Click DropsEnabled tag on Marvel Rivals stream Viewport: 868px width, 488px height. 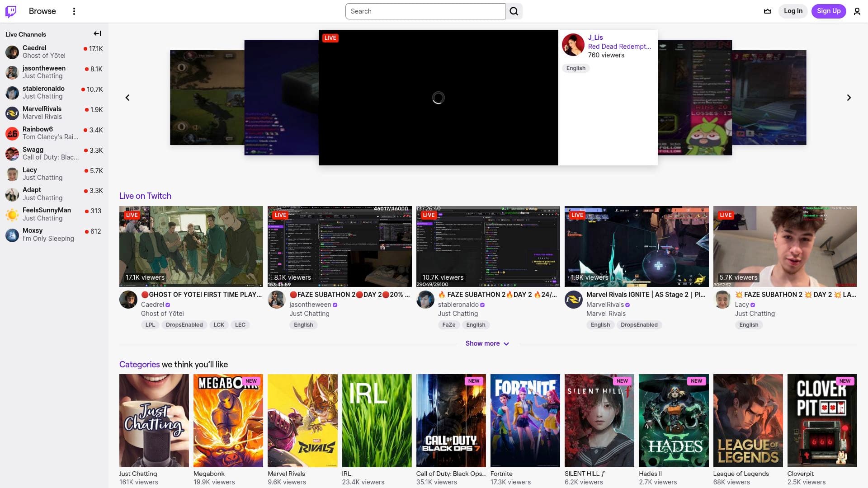click(x=639, y=325)
